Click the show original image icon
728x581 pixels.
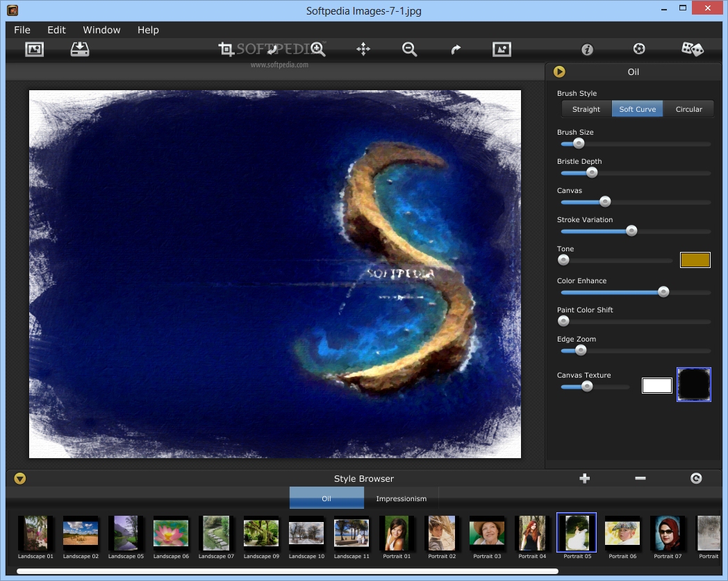click(x=502, y=49)
